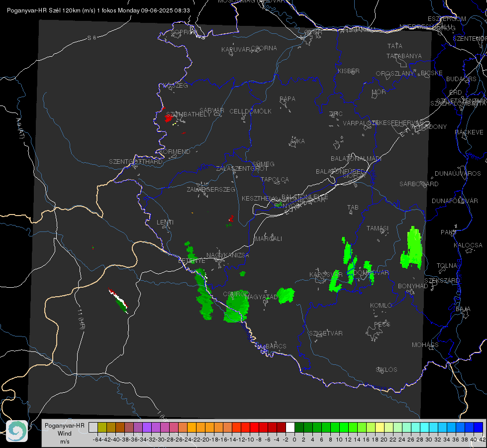
Task: Select the ERD town label
Action: (x=456, y=93)
